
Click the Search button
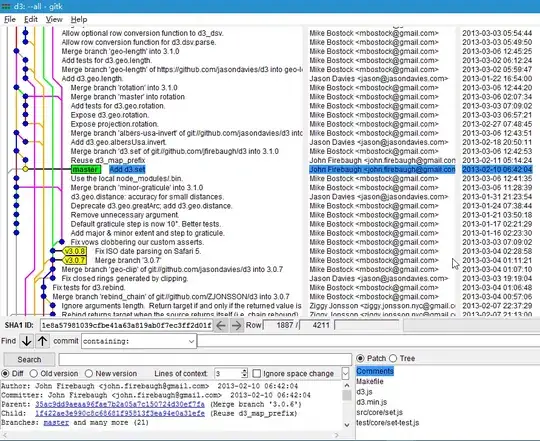pyautogui.click(x=29, y=360)
